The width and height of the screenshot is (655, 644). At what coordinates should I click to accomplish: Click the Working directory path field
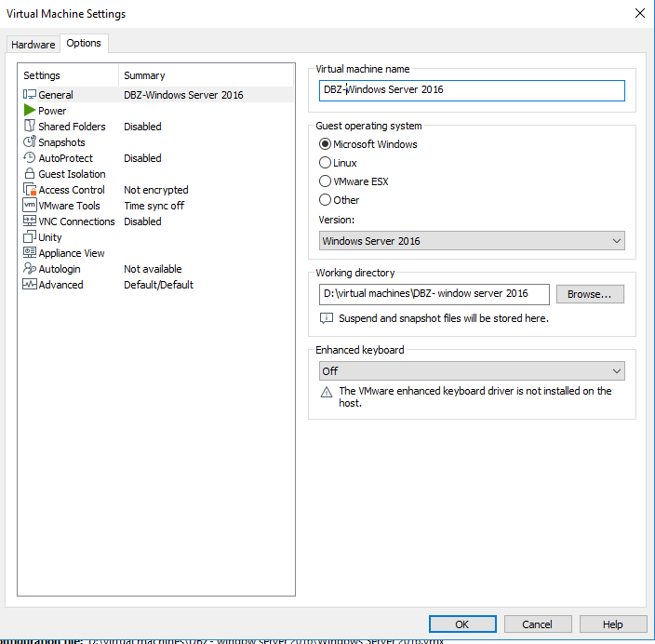[x=434, y=294]
